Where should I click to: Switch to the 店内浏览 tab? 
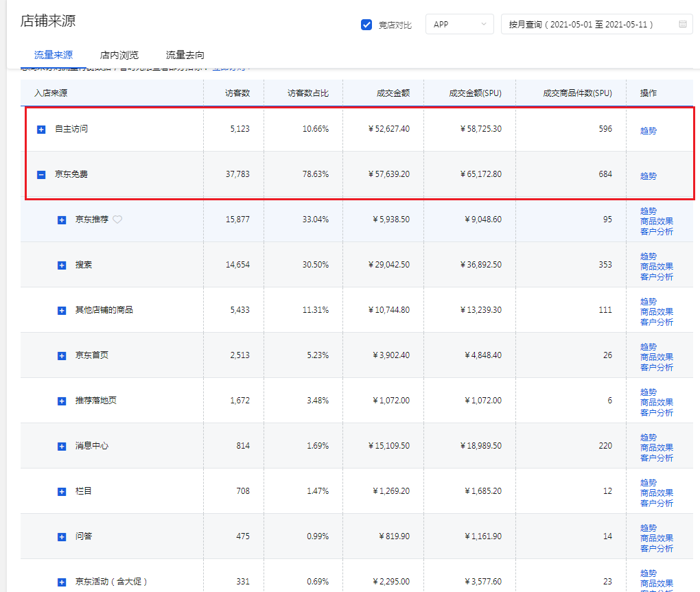119,55
